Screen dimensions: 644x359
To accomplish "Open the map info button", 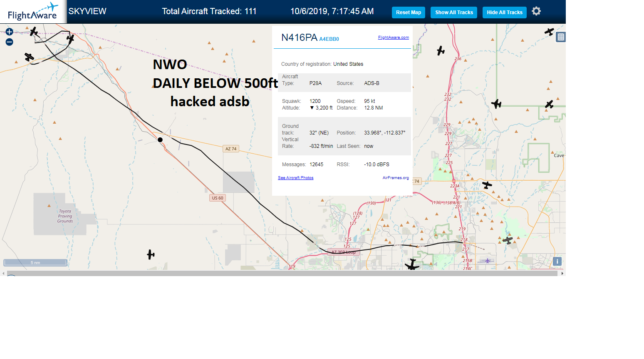I will pyautogui.click(x=557, y=261).
